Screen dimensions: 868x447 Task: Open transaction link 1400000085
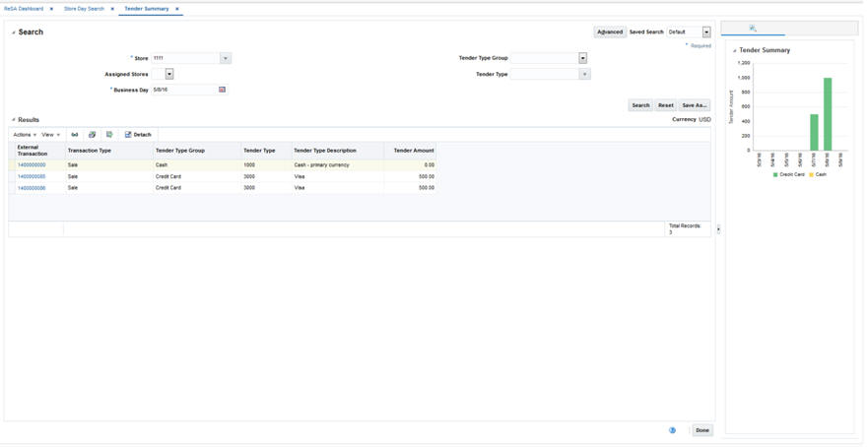tap(32, 176)
